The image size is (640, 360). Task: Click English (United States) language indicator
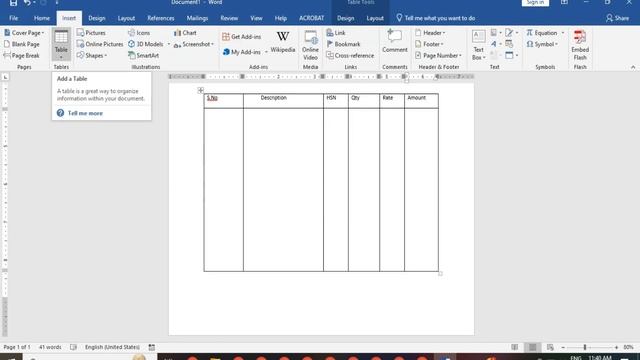[112, 347]
